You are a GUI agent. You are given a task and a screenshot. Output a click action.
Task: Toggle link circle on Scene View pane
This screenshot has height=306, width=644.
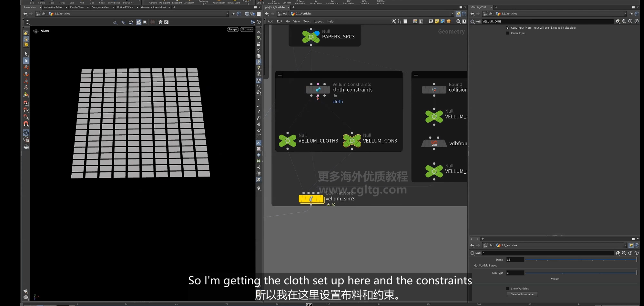(239, 14)
